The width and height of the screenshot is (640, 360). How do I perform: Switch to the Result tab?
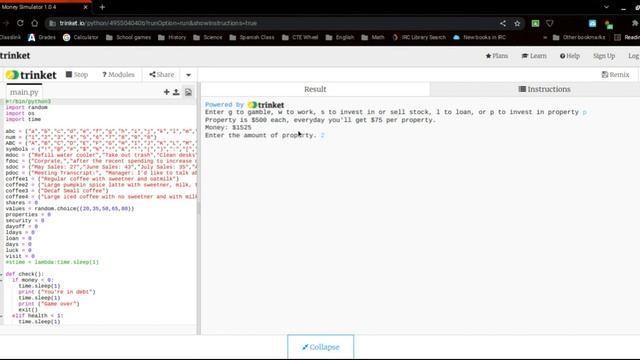pyautogui.click(x=315, y=89)
